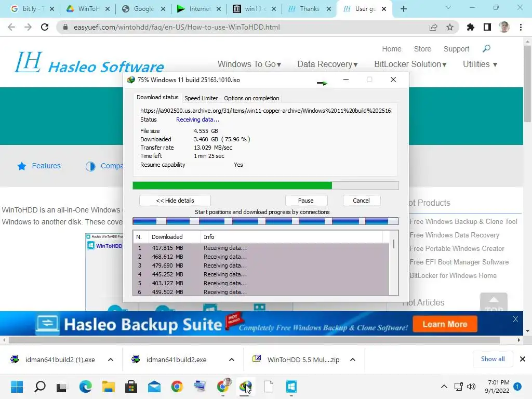Open Free Windows Backup & Clone Tool link
532x399 pixels.
click(463, 221)
